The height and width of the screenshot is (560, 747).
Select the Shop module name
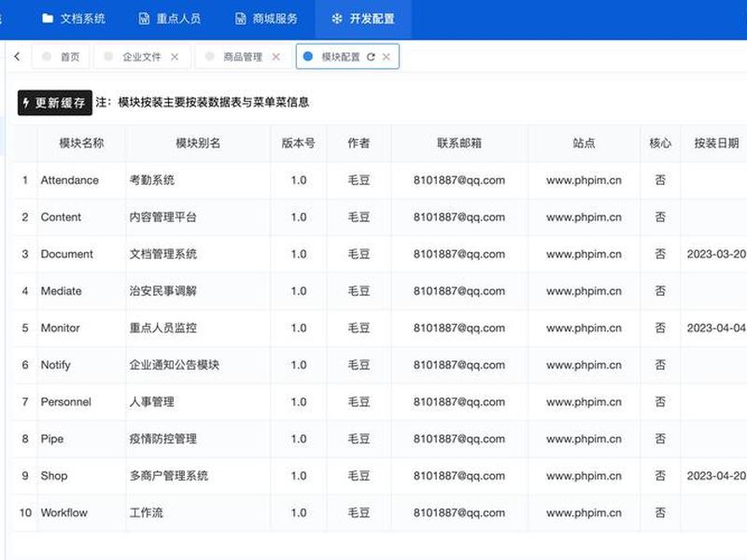click(x=54, y=476)
